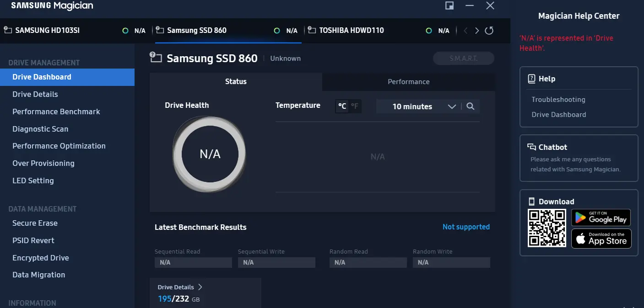Click the Unknown drive status label
Viewport: 644px width, 308px height.
tap(285, 58)
